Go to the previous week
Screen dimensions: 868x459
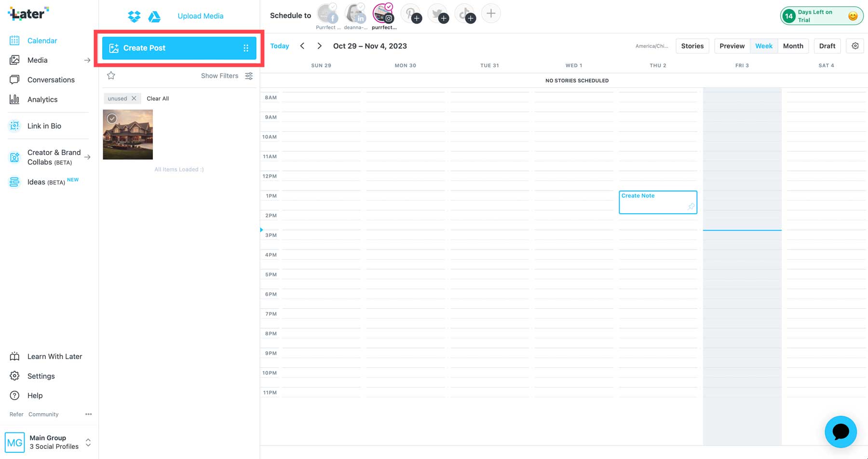coord(302,46)
